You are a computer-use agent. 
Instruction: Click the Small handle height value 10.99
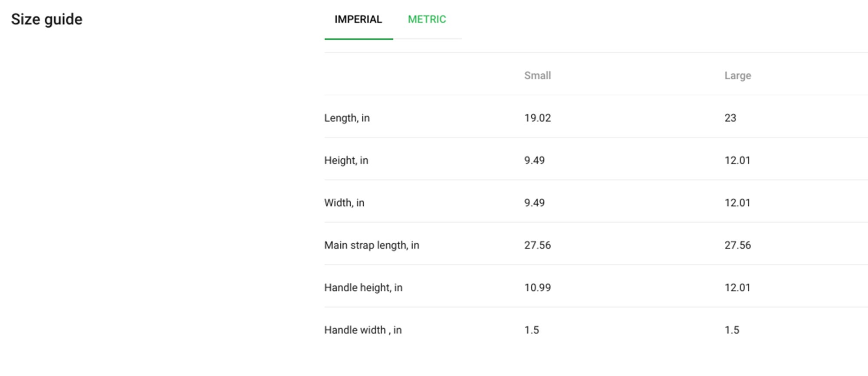(x=537, y=288)
